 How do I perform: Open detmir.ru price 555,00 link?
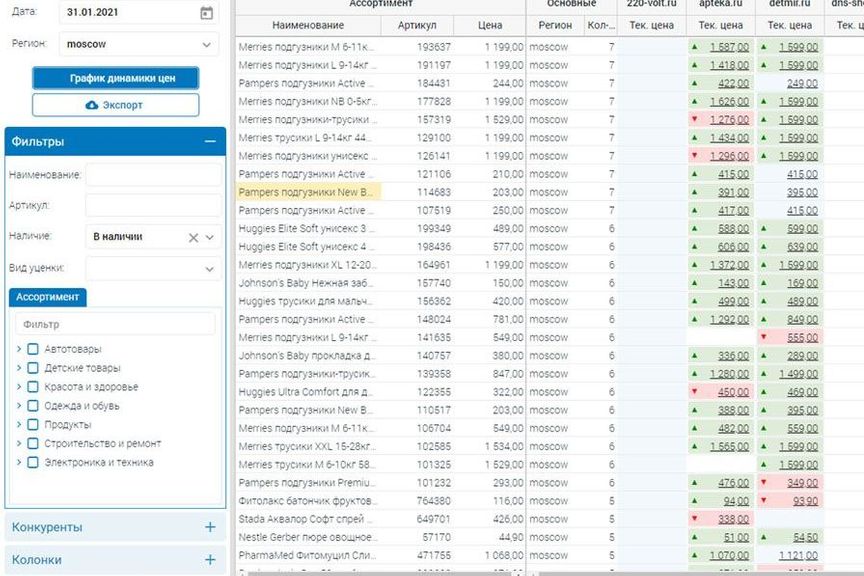(x=802, y=337)
